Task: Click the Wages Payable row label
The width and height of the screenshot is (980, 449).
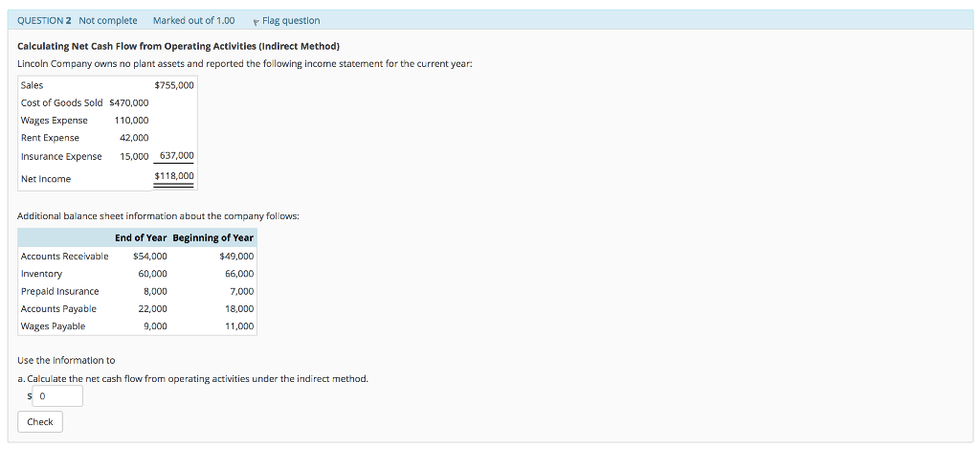Action: tap(53, 326)
